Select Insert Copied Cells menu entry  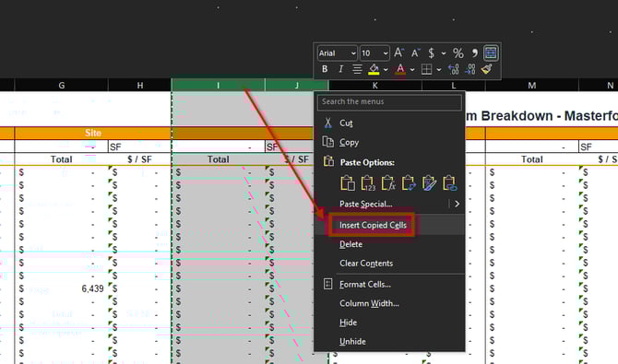pyautogui.click(x=373, y=225)
